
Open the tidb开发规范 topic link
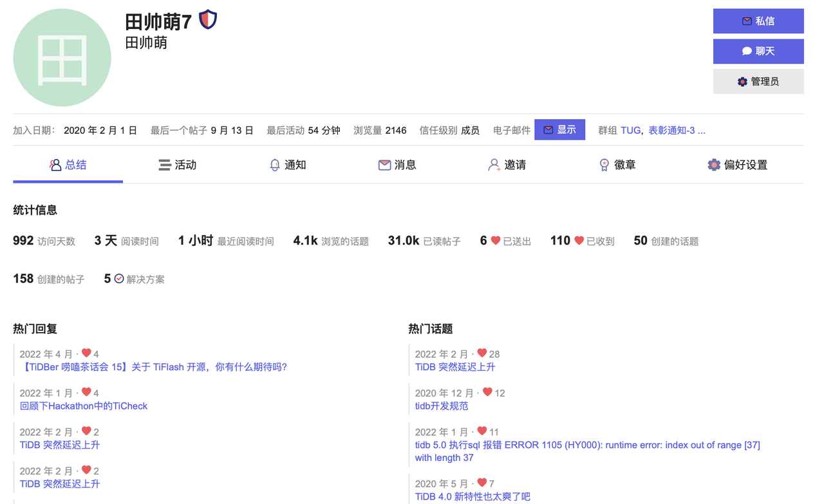pos(442,406)
